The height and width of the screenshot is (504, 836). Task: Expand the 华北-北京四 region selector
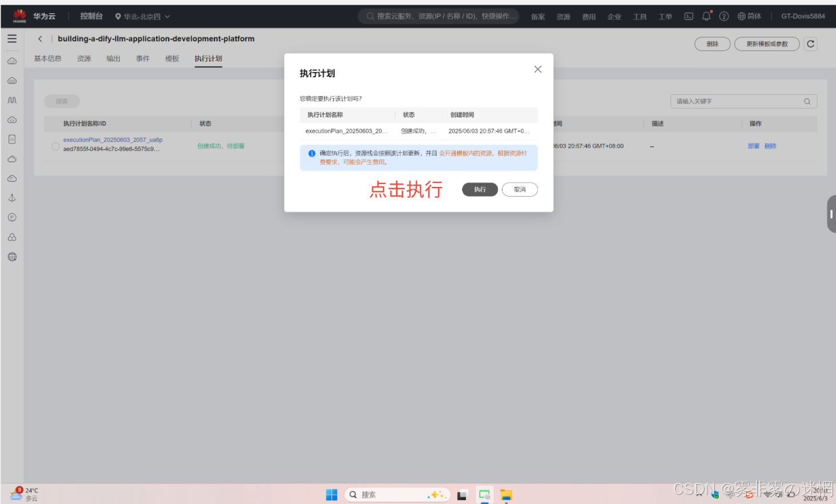click(142, 17)
